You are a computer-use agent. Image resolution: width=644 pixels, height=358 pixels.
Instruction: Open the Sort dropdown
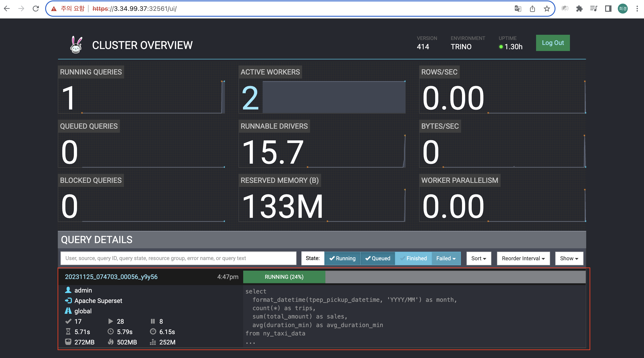478,258
